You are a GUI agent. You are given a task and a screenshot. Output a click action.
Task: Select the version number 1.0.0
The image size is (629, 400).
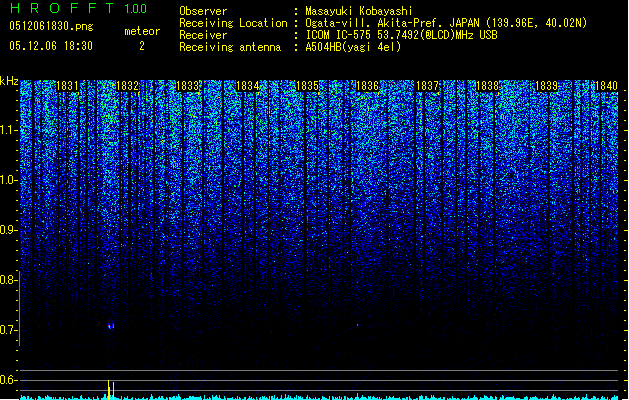click(136, 9)
